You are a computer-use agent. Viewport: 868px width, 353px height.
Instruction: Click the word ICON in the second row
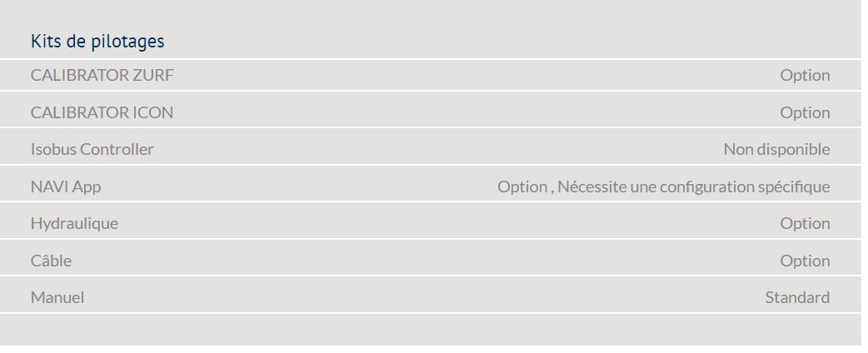[153, 112]
